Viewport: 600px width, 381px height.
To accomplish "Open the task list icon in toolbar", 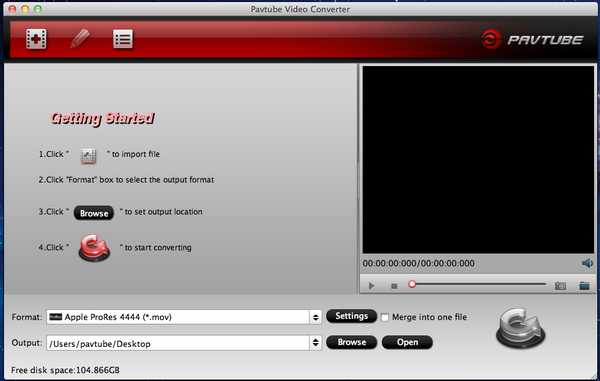I will point(123,39).
